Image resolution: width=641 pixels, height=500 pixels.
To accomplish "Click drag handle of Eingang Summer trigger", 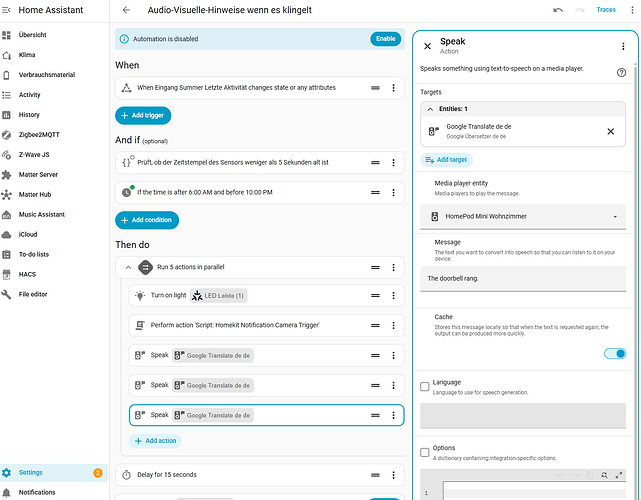I will [x=375, y=88].
